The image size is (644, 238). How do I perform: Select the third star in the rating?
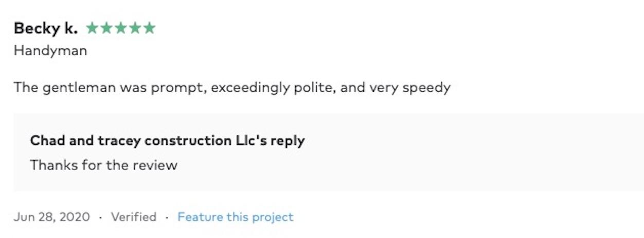pyautogui.click(x=121, y=28)
